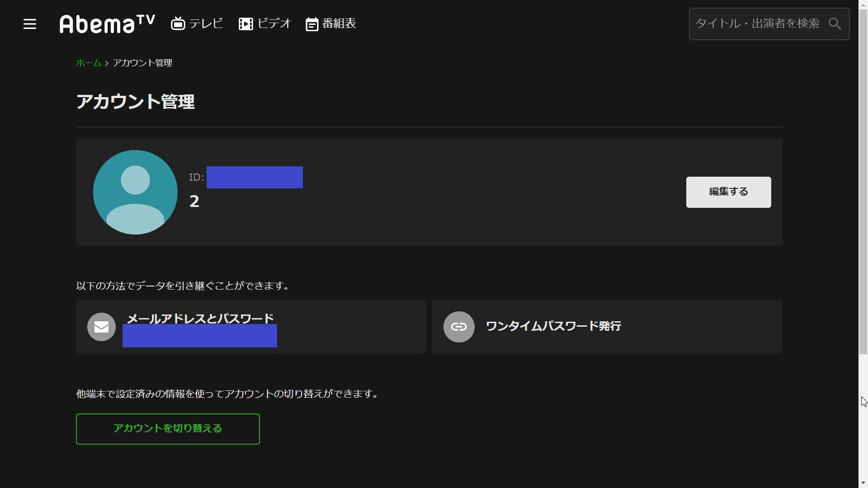
Task: Click the hamburger menu icon
Action: [x=29, y=24]
